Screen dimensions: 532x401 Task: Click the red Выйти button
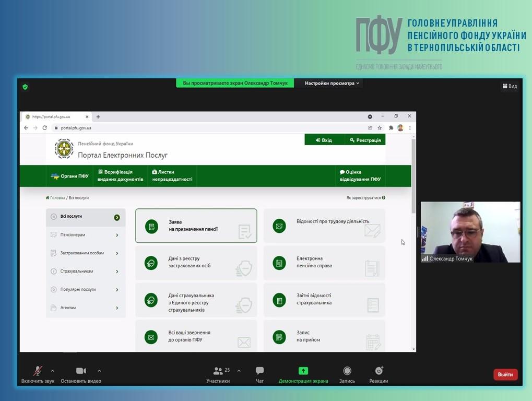505,374
